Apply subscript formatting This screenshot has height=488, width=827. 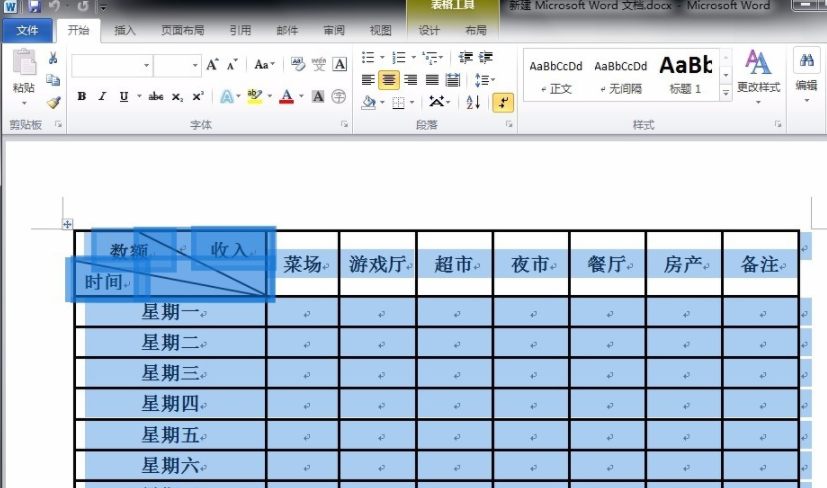[x=177, y=97]
